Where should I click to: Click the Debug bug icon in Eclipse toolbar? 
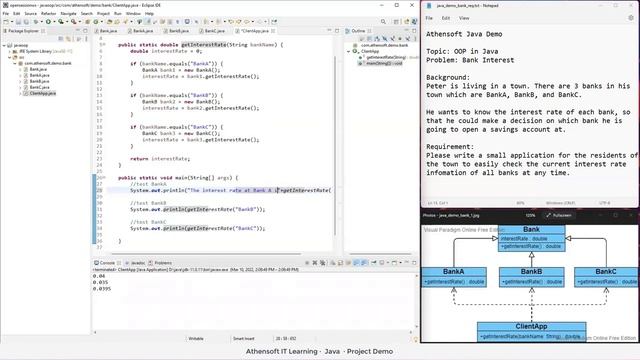pyautogui.click(x=36, y=22)
